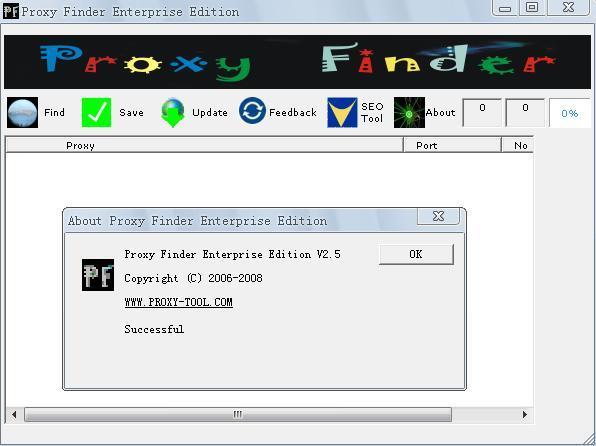Close the About Proxy Finder dialog
This screenshot has height=446, width=596.
(x=438, y=216)
